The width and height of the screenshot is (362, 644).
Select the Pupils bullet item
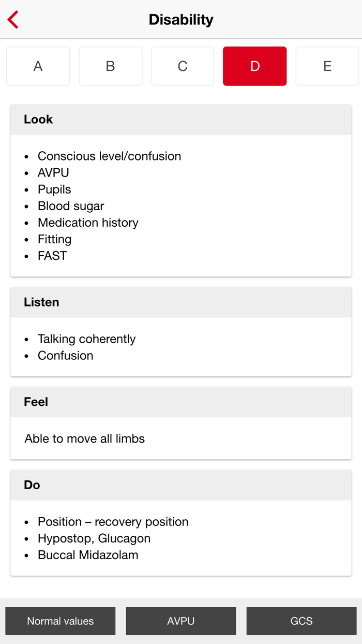55,189
